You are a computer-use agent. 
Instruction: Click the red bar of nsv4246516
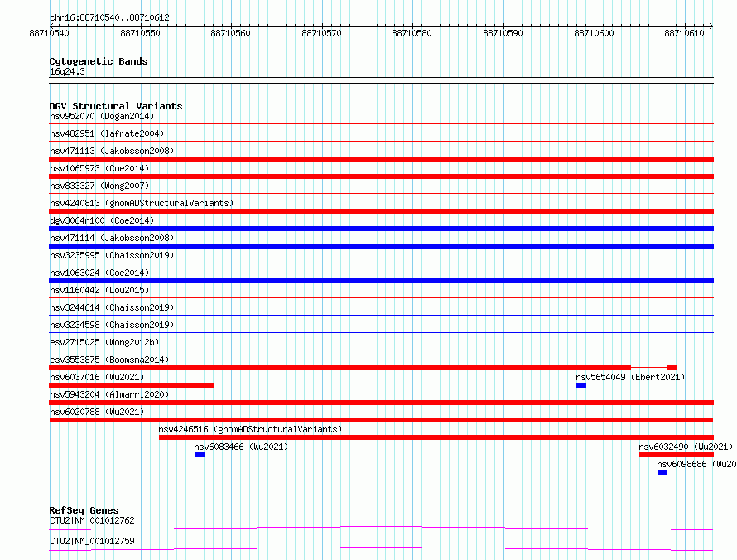pos(436,437)
